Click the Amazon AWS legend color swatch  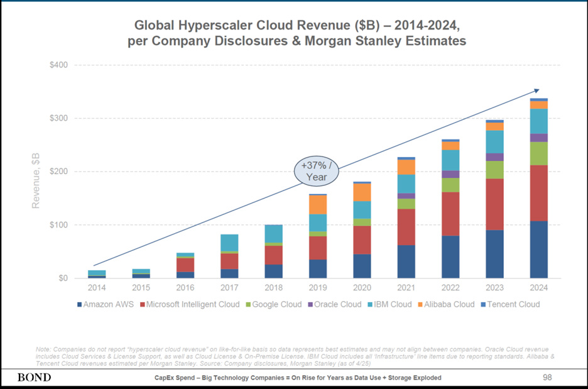(79, 305)
